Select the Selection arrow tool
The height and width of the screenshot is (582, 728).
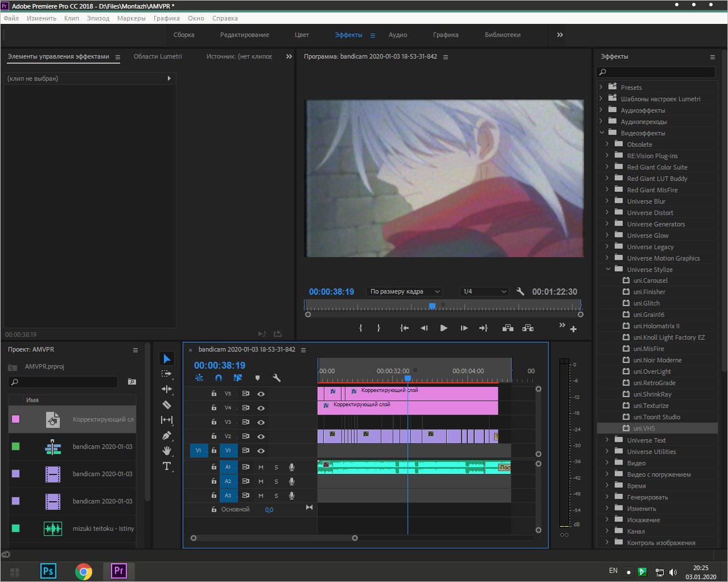click(x=167, y=359)
